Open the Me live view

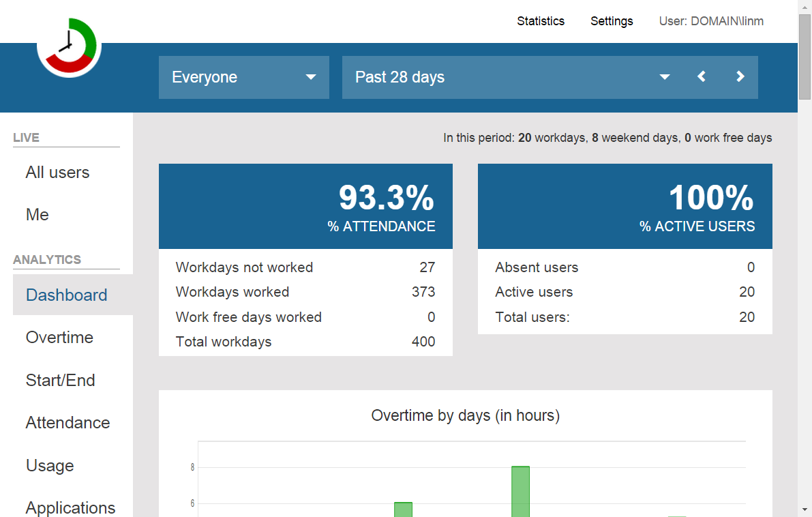point(37,215)
